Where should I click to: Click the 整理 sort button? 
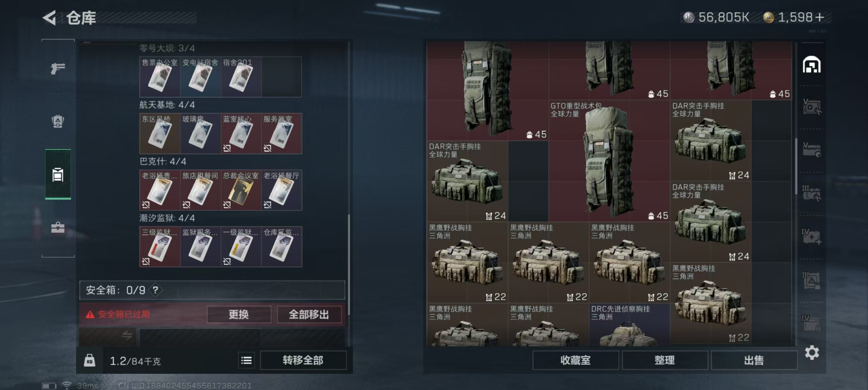coord(664,360)
